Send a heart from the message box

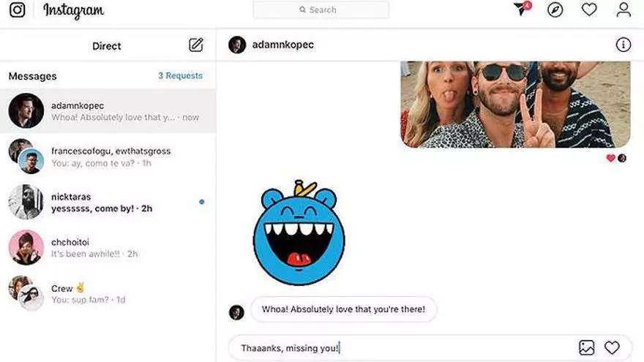click(x=612, y=347)
